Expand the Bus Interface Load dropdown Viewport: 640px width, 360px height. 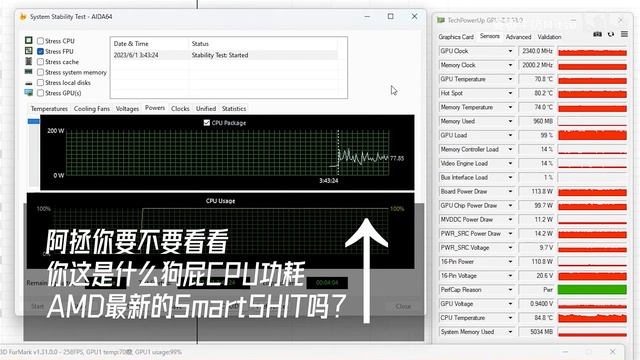[x=510, y=178]
